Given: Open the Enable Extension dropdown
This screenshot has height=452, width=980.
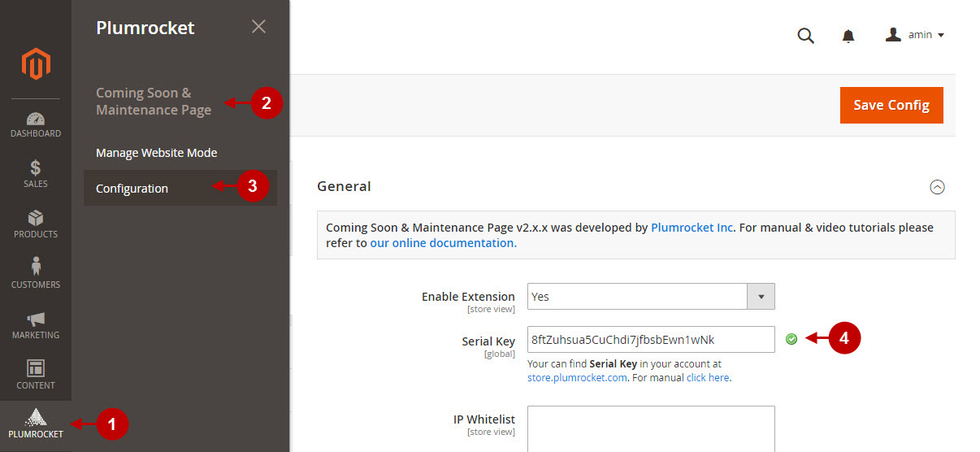Looking at the screenshot, I should pyautogui.click(x=651, y=297).
